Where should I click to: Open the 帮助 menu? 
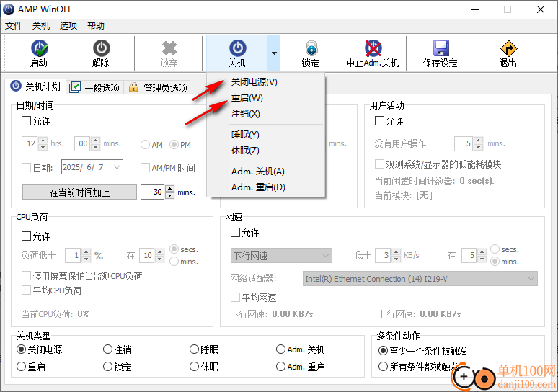point(96,26)
